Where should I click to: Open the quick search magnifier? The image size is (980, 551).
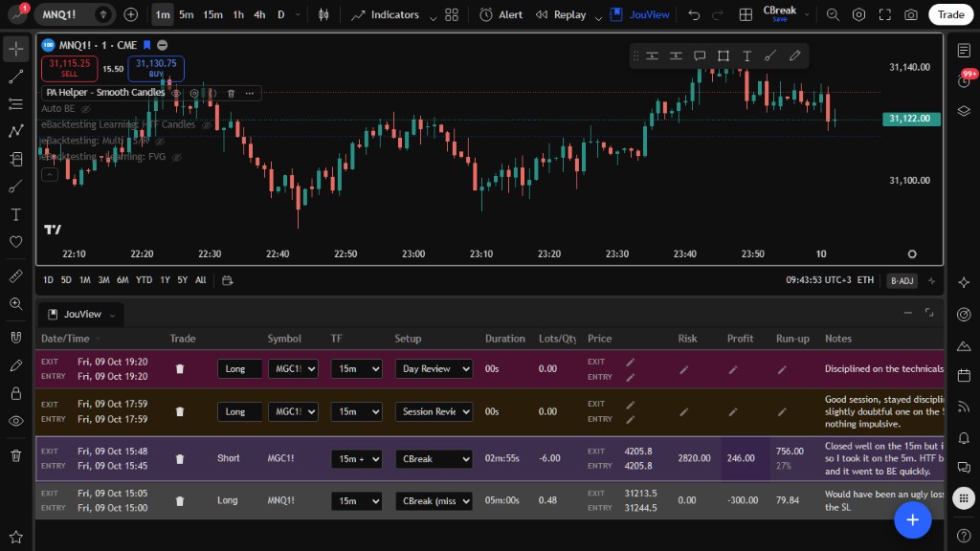point(833,14)
